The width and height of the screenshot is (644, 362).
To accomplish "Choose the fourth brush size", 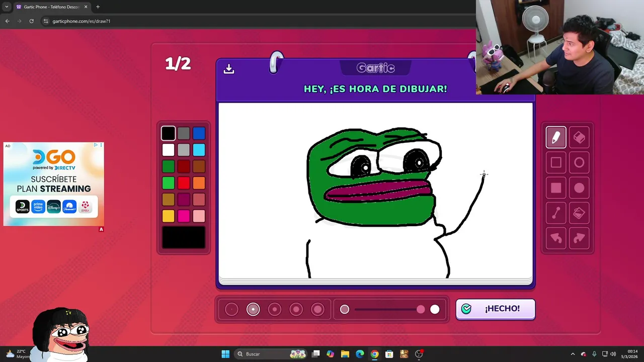I will 296,309.
